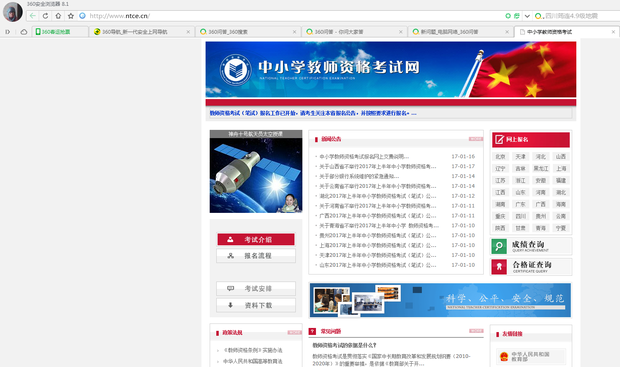Close the 新问题_电脑网络 tab
620x367 pixels.
tap(507, 32)
